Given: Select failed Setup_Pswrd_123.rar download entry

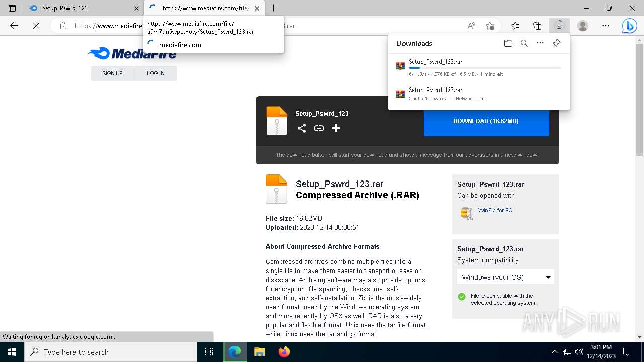Looking at the screenshot, I should (x=478, y=94).
